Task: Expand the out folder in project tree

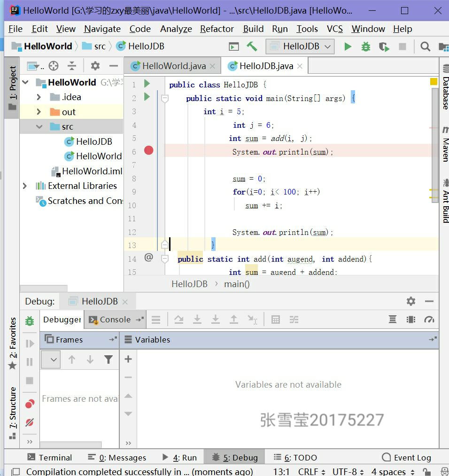Action: [39, 112]
